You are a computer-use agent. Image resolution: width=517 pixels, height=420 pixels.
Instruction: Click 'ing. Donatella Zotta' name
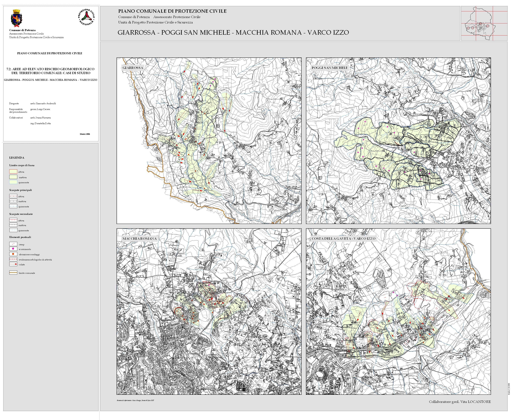pyautogui.click(x=40, y=123)
